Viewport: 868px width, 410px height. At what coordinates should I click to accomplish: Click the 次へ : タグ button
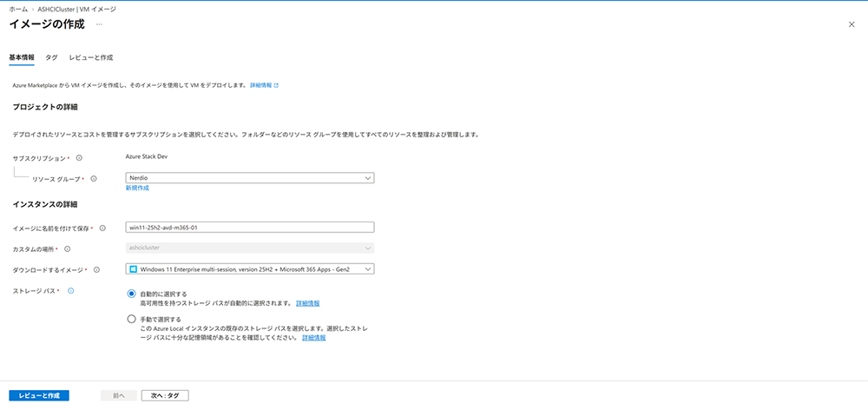tap(165, 395)
